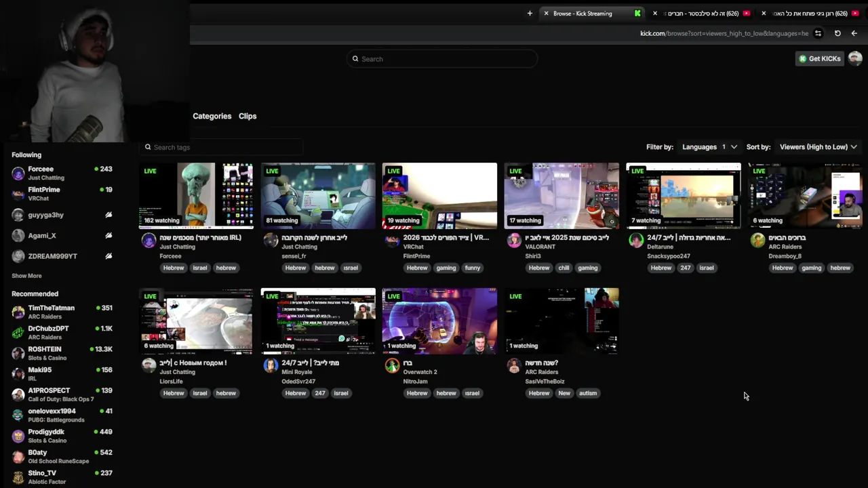Open the Viewers (High to Low) sort dropdown
Image resolution: width=868 pixels, height=488 pixels.
point(818,147)
